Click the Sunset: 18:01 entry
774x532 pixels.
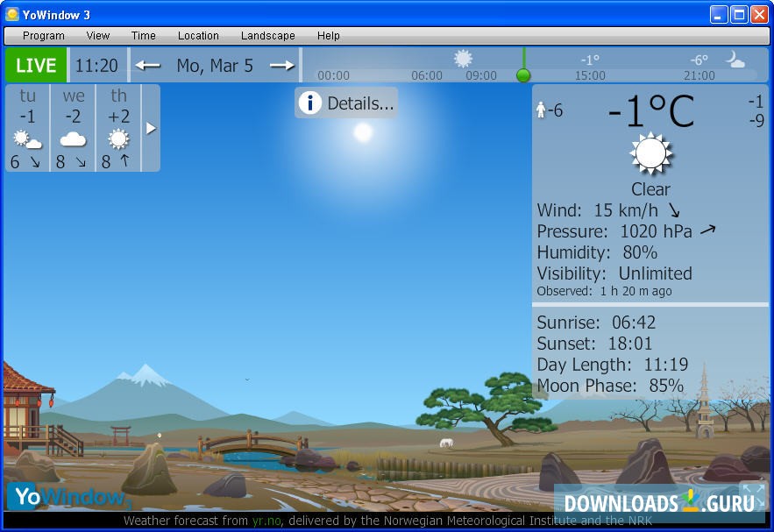coord(594,344)
